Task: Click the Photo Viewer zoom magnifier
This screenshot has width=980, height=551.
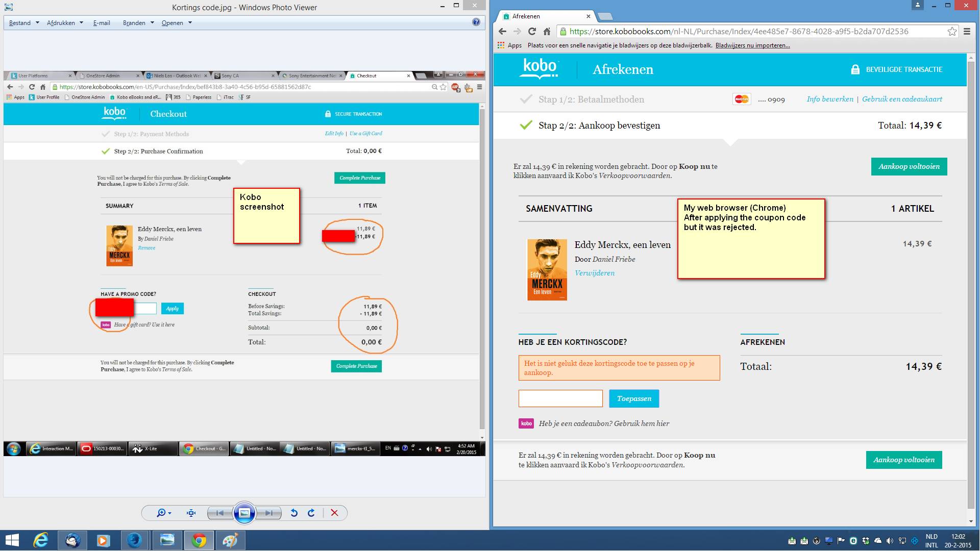Action: coord(161,513)
